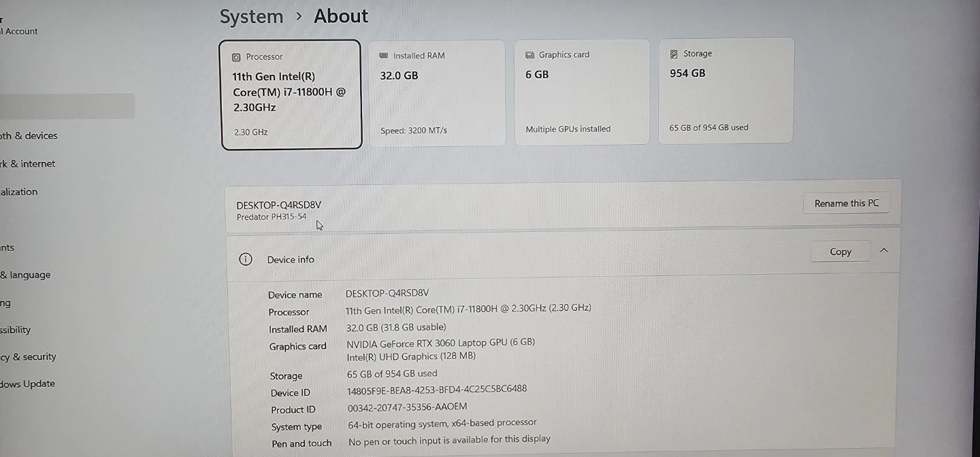This screenshot has width=980, height=457.
Task: Click the Device ID label
Action: click(x=290, y=392)
